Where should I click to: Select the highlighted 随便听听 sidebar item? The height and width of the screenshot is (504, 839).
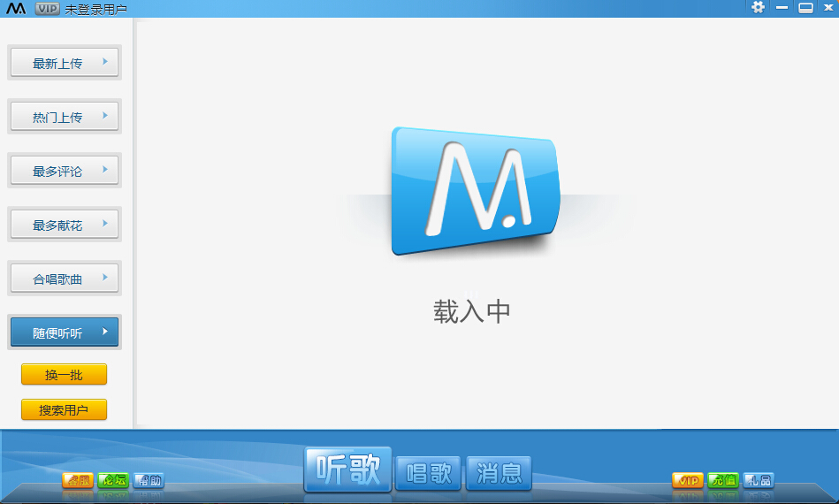click(x=64, y=332)
